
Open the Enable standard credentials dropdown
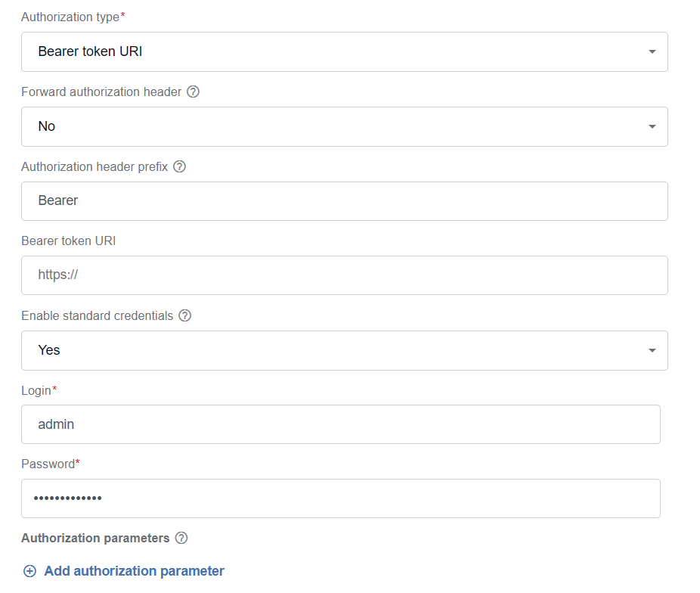point(345,350)
